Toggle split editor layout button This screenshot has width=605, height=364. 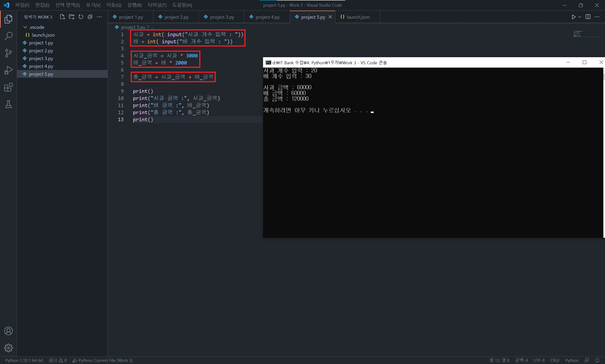point(588,17)
